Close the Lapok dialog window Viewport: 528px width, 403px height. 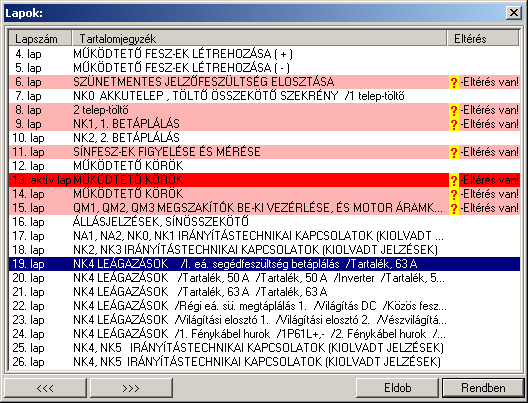coord(514,13)
